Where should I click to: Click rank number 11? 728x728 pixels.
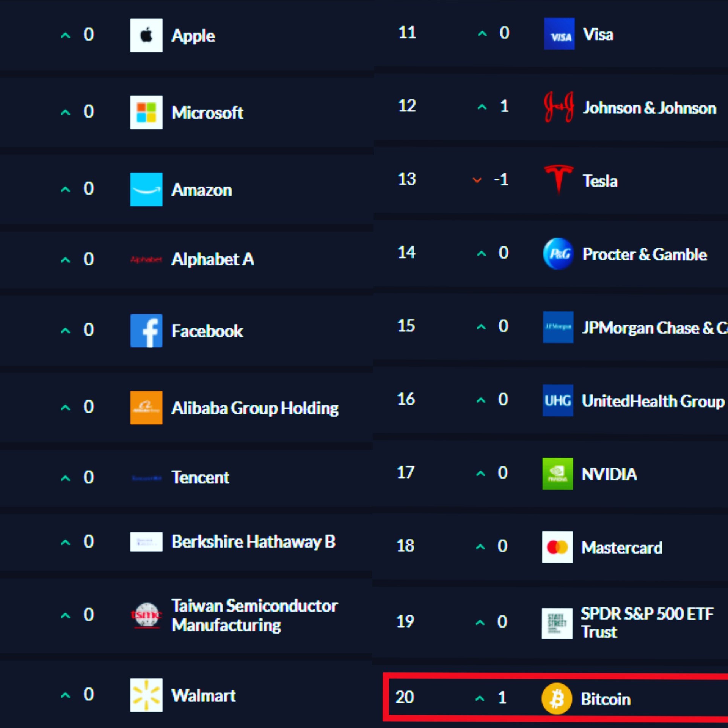click(407, 33)
